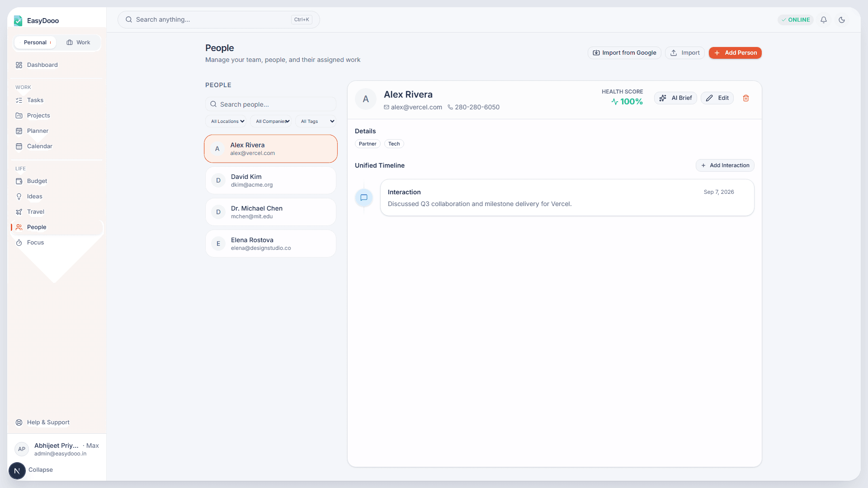Select Dr. Michael Chen contact
The width and height of the screenshot is (868, 488).
[271, 212]
